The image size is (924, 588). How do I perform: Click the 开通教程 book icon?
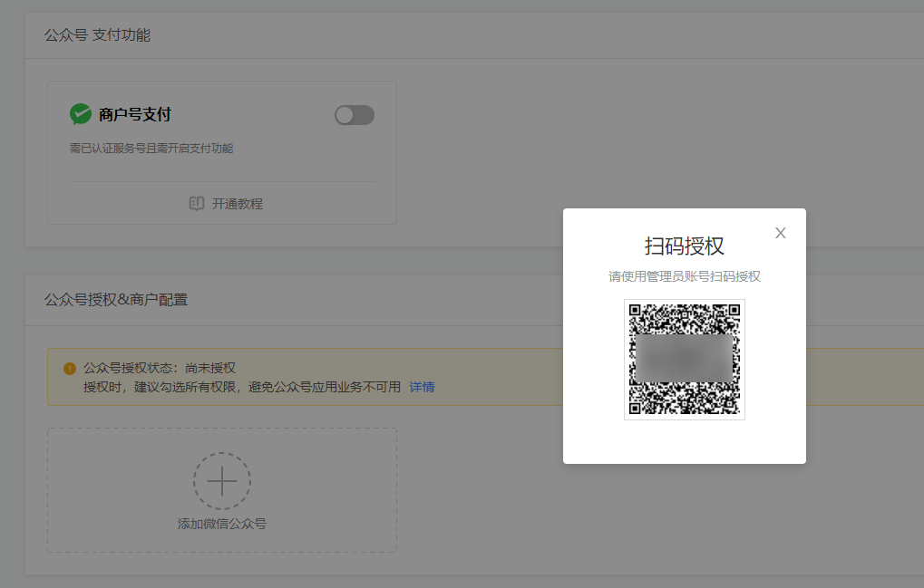196,204
